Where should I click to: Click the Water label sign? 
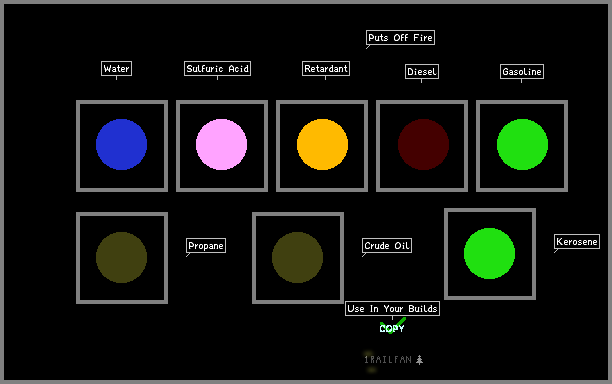pyautogui.click(x=116, y=69)
